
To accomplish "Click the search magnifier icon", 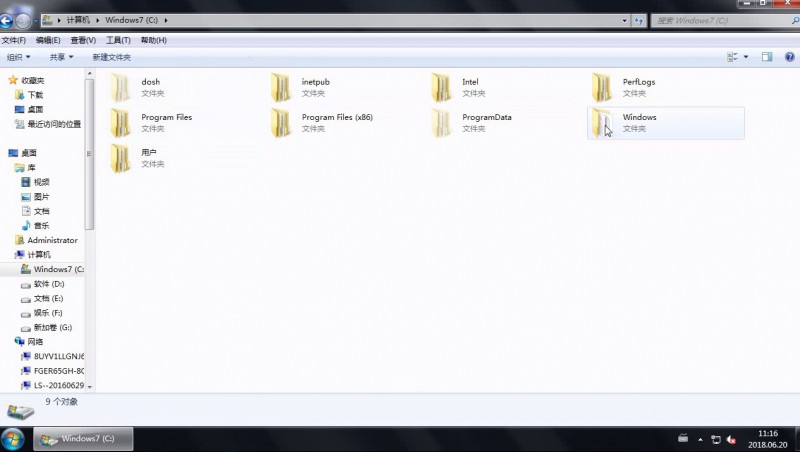I will pyautogui.click(x=795, y=20).
